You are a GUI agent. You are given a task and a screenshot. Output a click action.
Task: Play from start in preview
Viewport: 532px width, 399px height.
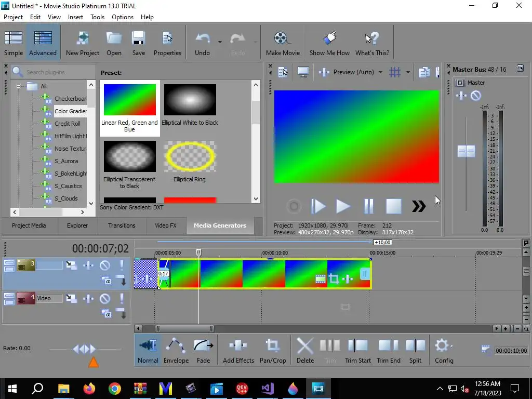click(318, 206)
